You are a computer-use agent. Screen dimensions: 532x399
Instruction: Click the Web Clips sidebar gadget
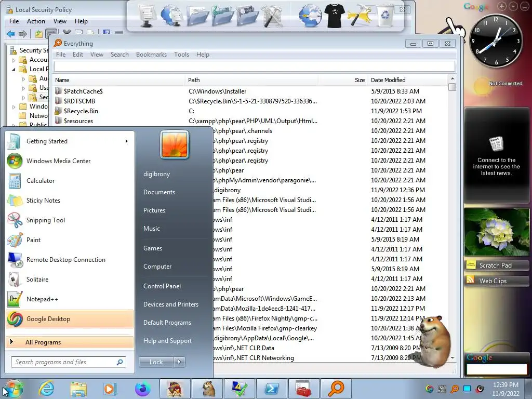pyautogui.click(x=496, y=281)
